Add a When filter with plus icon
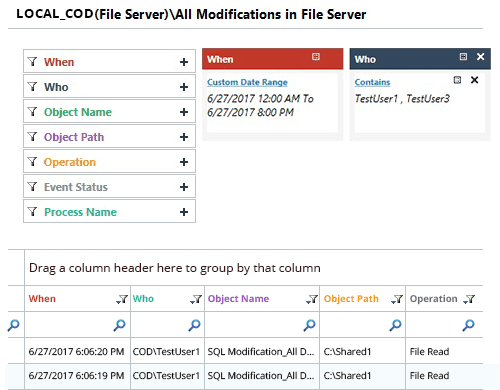Screen dimensions: 500x390 (x=184, y=62)
